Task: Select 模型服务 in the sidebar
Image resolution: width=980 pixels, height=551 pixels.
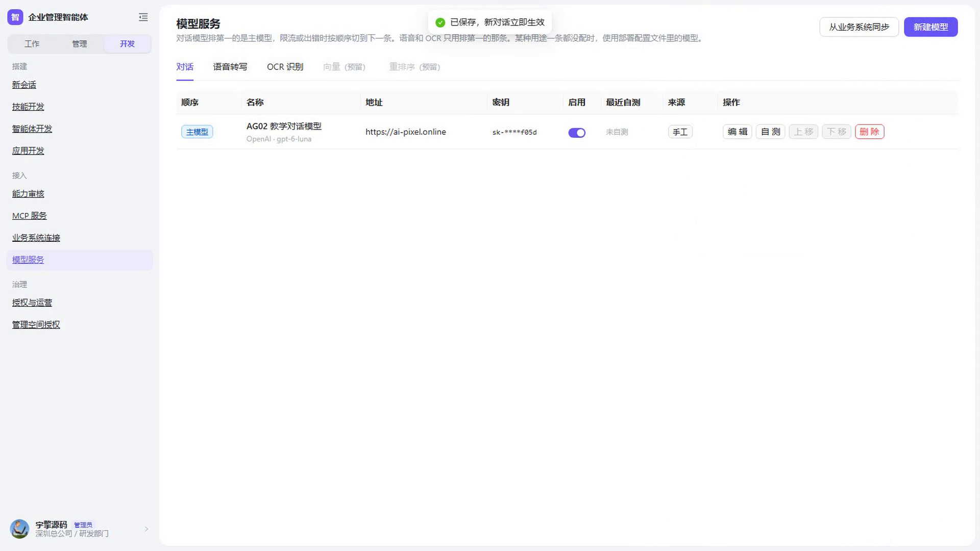Action: point(79,260)
